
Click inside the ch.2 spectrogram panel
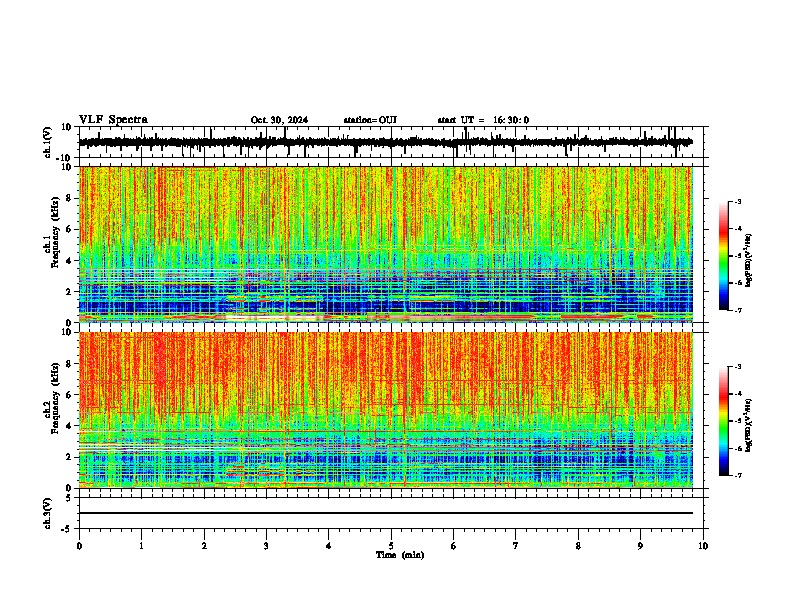click(x=386, y=410)
